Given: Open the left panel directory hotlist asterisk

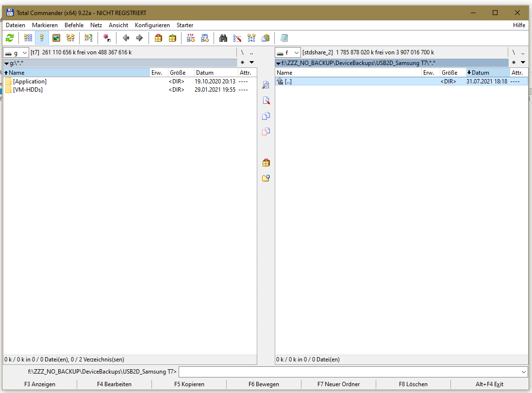Looking at the screenshot, I should 242,63.
